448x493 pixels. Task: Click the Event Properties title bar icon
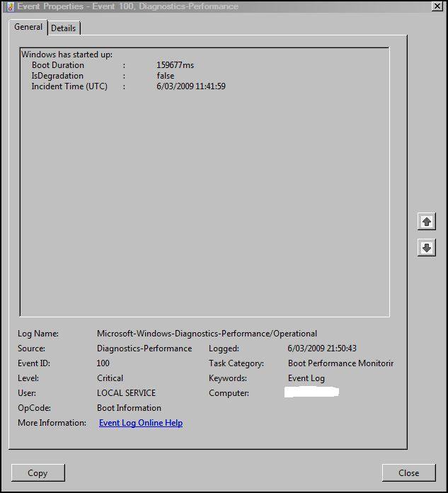click(x=10, y=6)
